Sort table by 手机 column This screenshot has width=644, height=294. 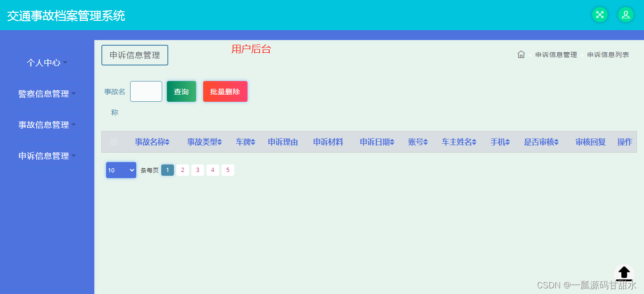coord(500,142)
